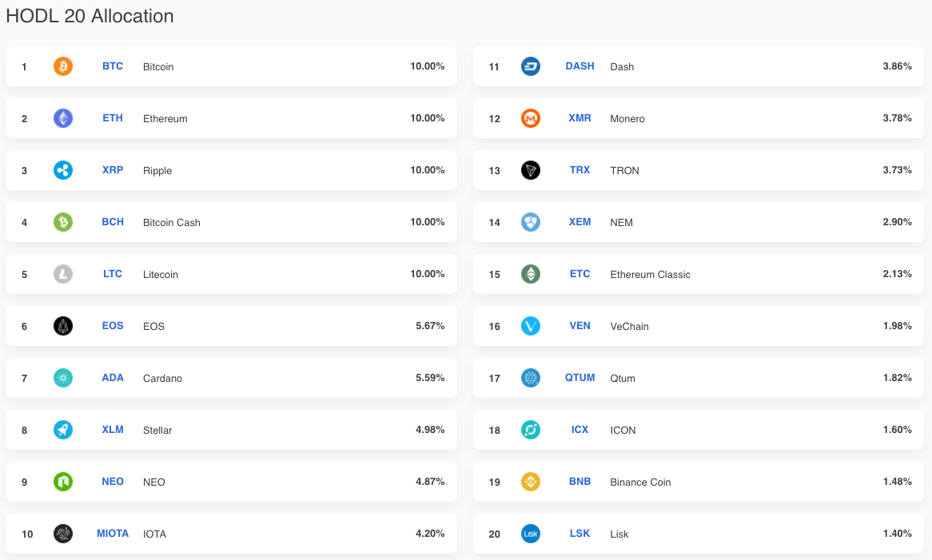This screenshot has height=560, width=932.
Task: Click the Lisk logo icon
Action: (x=531, y=534)
